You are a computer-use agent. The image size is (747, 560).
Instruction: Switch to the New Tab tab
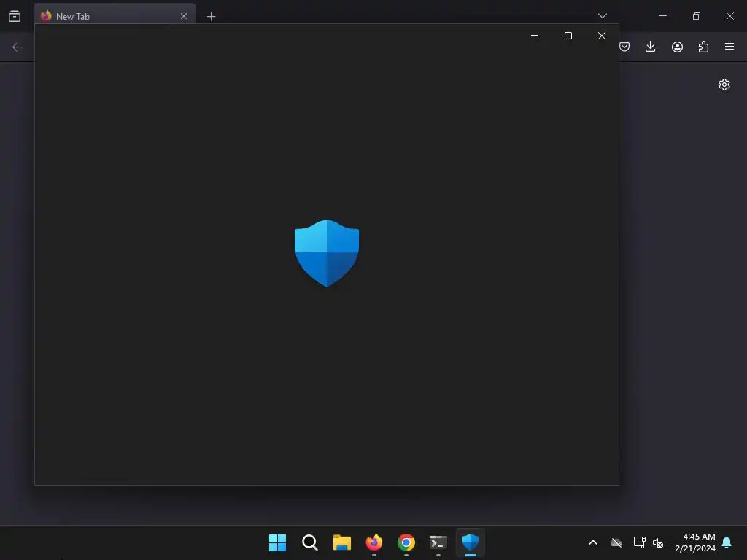pyautogui.click(x=115, y=16)
